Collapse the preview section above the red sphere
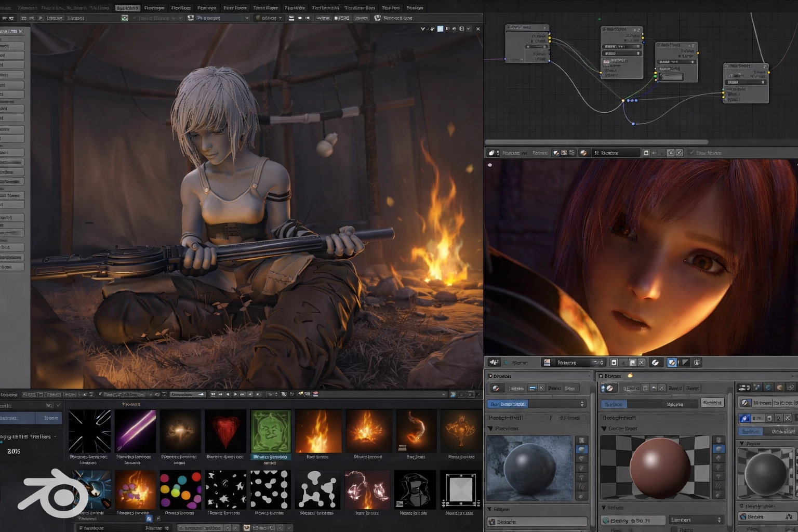Screen dimensions: 798x532 tap(604, 429)
